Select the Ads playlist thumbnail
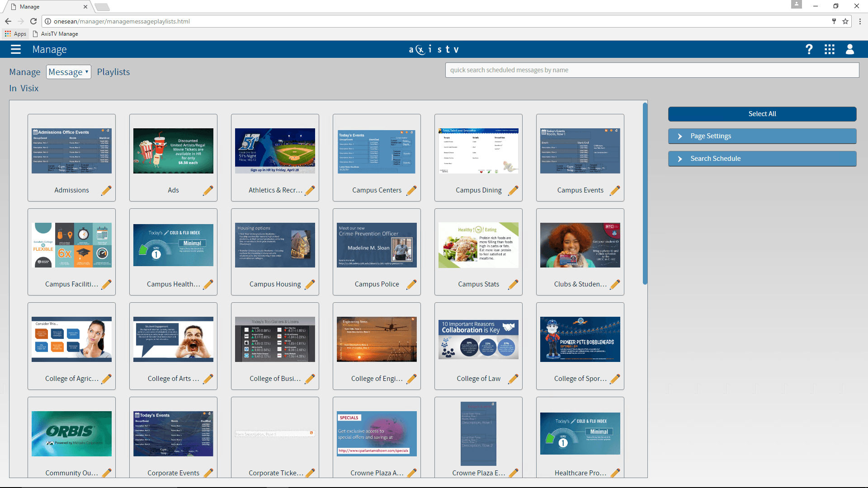The height and width of the screenshot is (488, 868). (173, 151)
